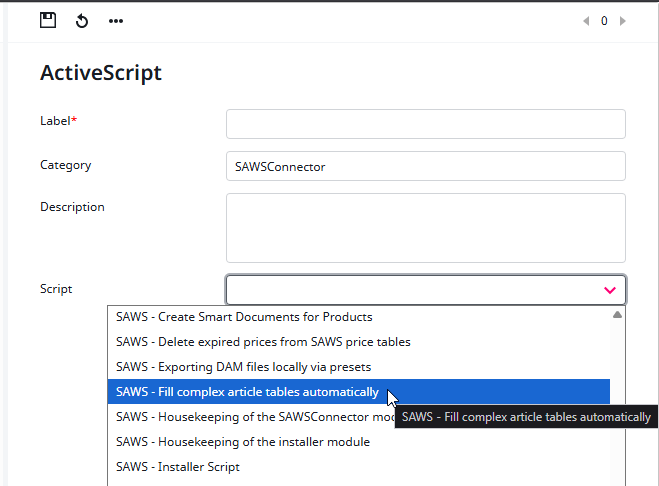Go to next record with right arrow
The height and width of the screenshot is (486, 659).
click(622, 21)
